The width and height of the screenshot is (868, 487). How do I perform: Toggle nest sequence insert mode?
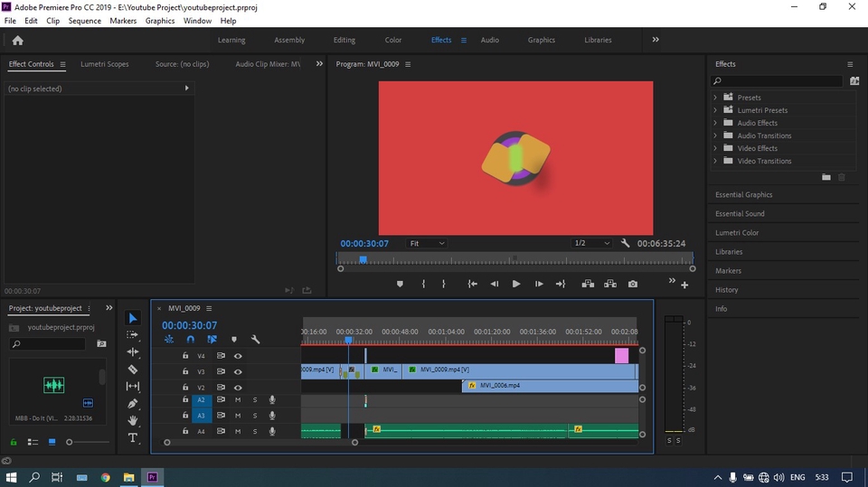[x=169, y=339]
